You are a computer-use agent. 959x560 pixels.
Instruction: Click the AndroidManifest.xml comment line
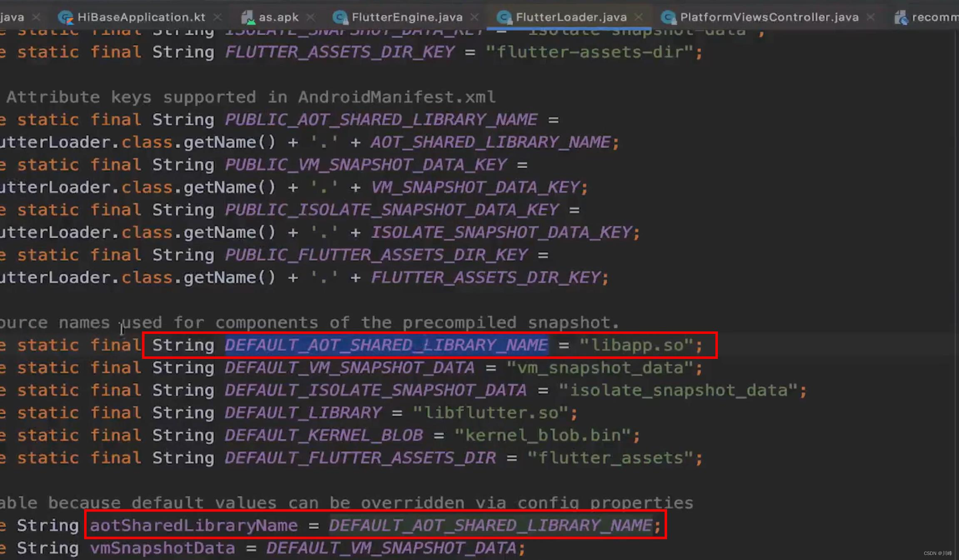(251, 97)
